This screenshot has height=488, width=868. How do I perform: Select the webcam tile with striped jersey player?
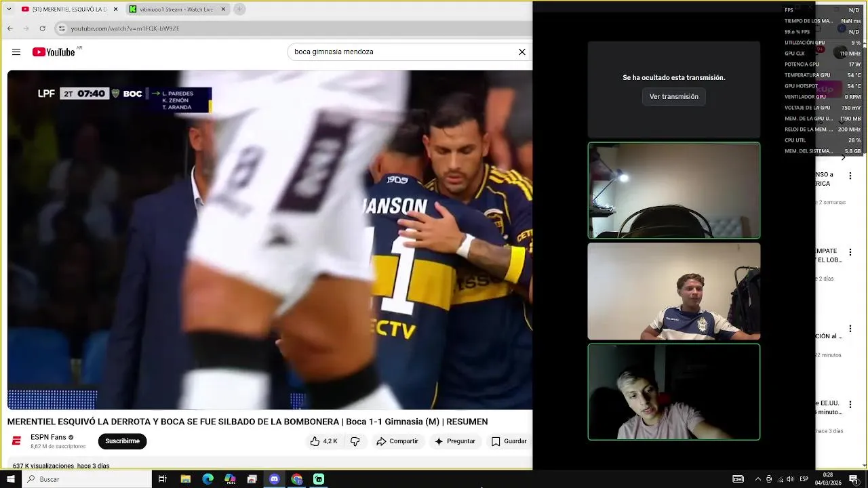[x=674, y=291]
